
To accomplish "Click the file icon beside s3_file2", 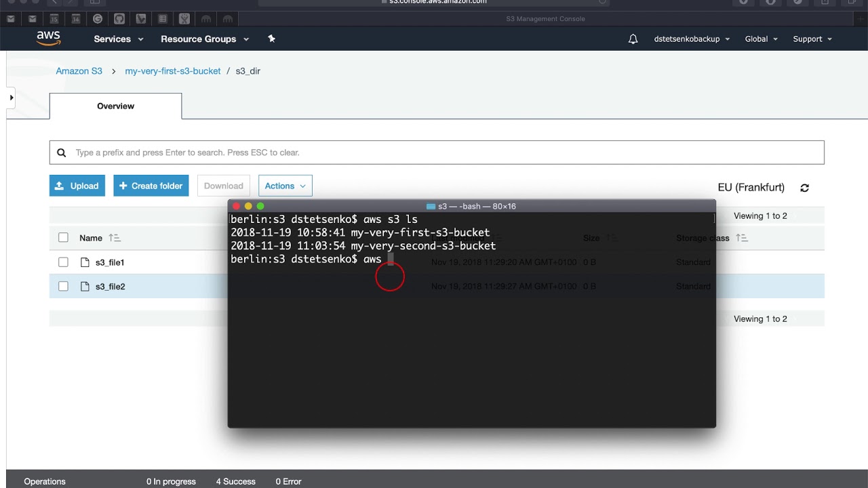I will (85, 287).
